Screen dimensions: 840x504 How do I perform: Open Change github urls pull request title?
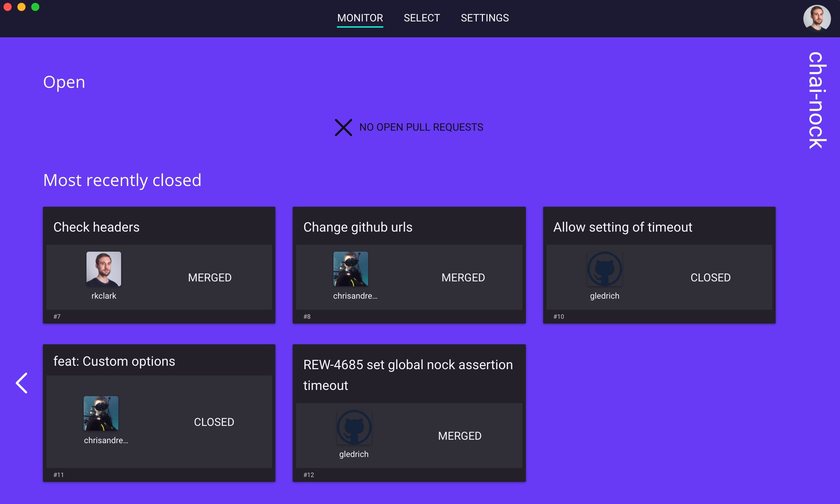(x=358, y=227)
